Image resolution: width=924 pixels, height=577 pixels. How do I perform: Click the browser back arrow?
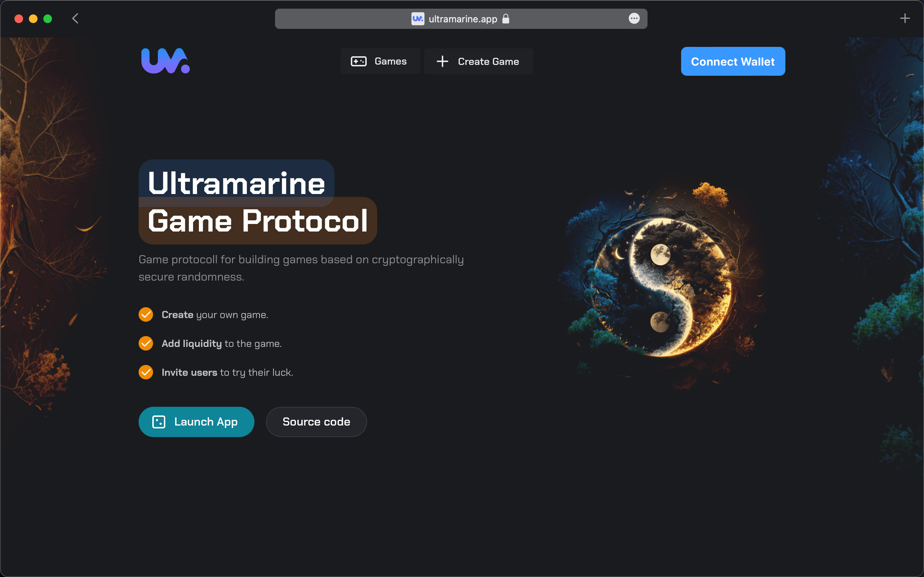(x=75, y=18)
